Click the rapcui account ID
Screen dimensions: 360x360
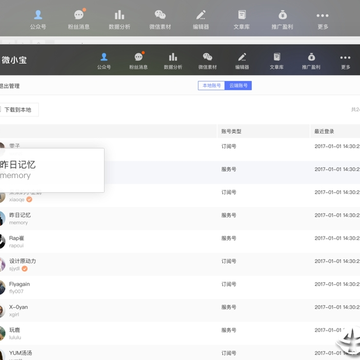pyautogui.click(x=16, y=246)
